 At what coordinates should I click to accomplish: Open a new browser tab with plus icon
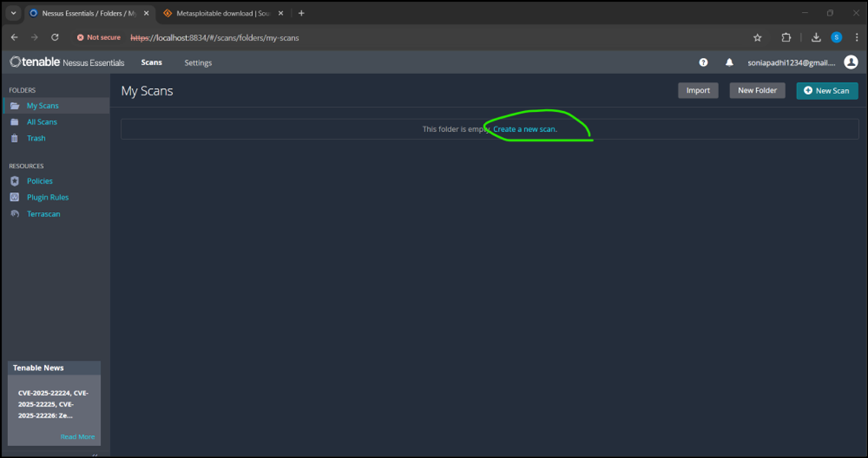click(x=301, y=13)
